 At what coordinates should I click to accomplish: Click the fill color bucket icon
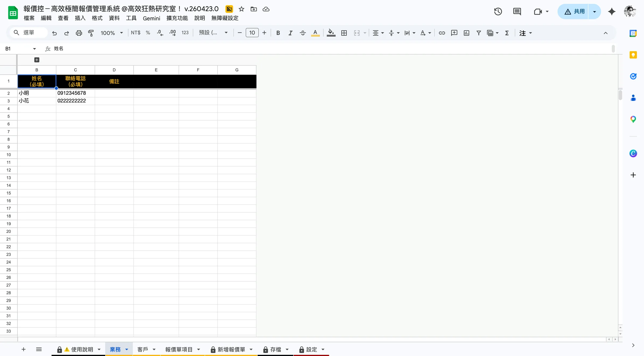click(x=331, y=33)
